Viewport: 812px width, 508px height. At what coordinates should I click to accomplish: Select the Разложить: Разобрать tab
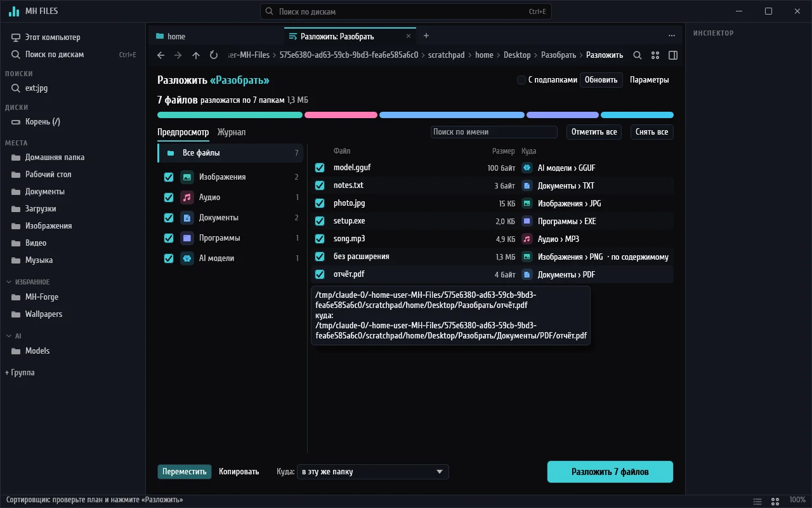point(351,36)
